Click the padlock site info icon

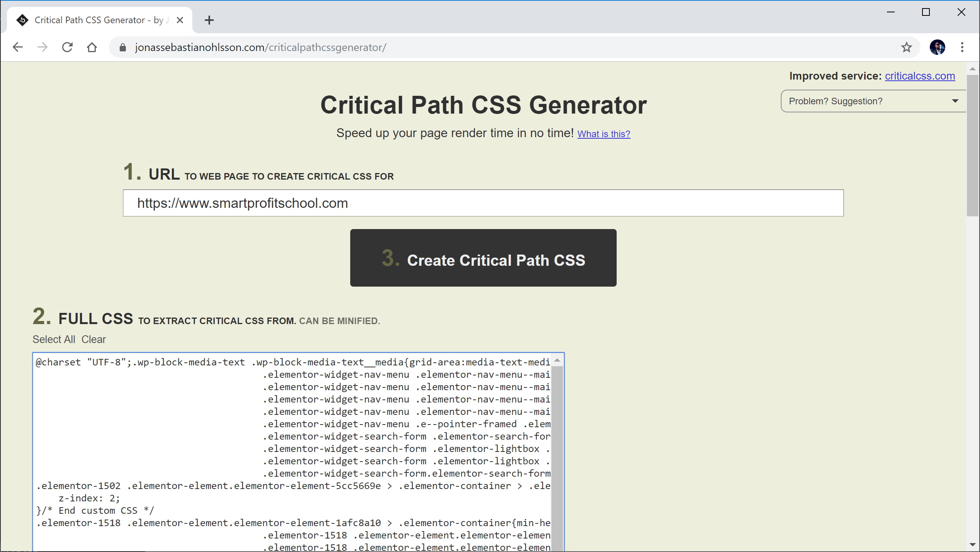pos(123,47)
